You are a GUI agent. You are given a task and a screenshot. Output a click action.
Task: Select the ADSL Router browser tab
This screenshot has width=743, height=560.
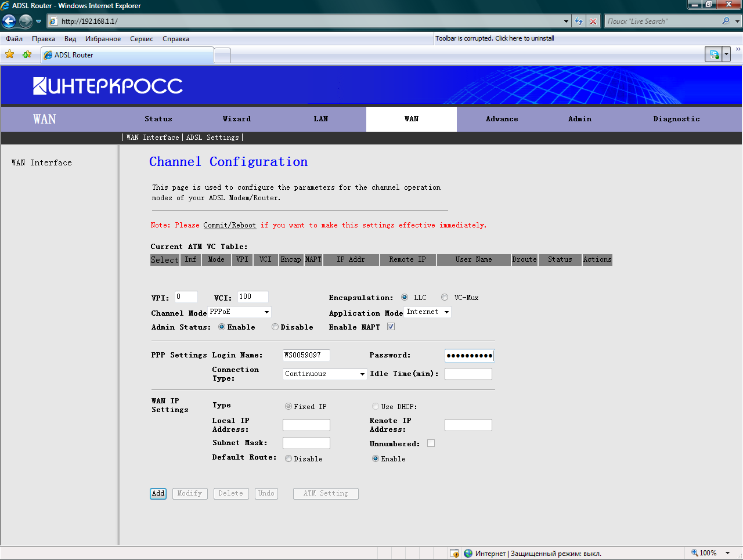coord(127,55)
